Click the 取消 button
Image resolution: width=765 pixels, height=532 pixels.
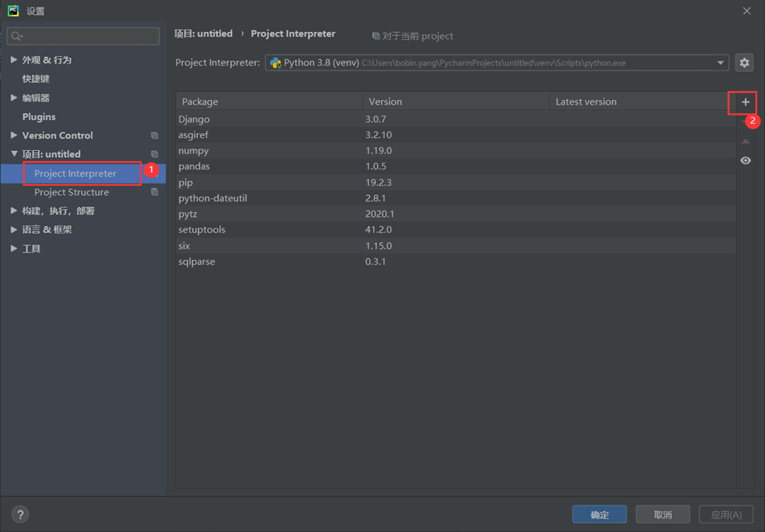click(663, 514)
